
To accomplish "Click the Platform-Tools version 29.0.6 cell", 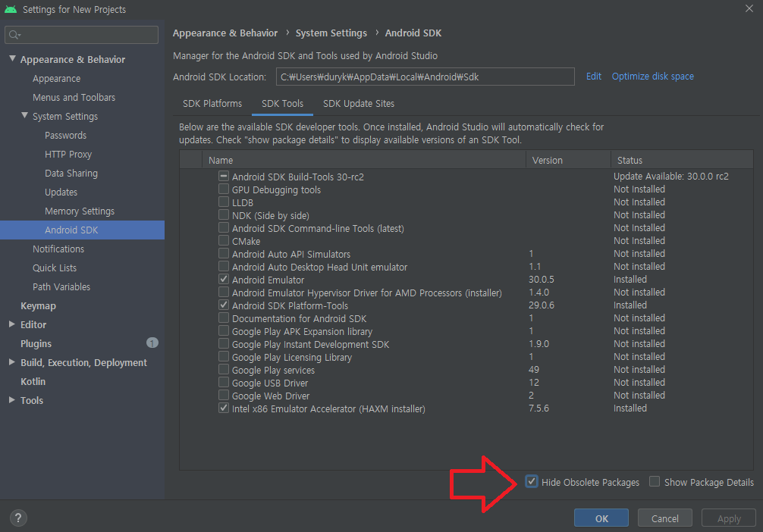I will [x=542, y=305].
